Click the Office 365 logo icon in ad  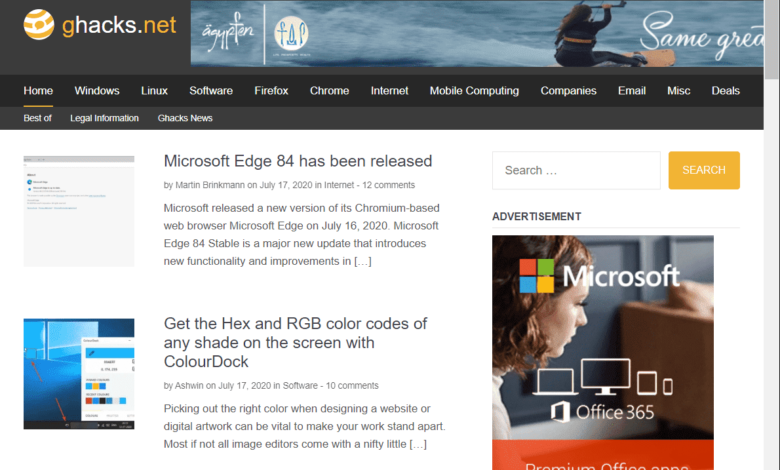[x=560, y=412]
